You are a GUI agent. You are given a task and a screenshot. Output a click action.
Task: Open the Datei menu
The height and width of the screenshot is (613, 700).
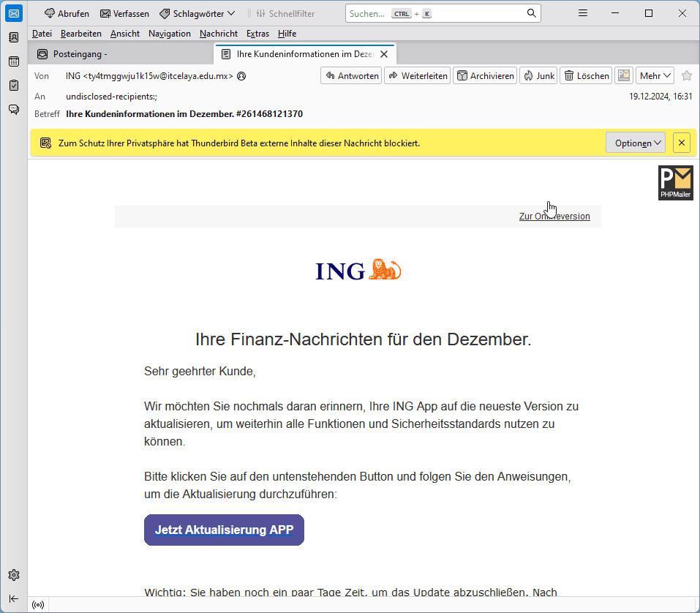pyautogui.click(x=42, y=34)
